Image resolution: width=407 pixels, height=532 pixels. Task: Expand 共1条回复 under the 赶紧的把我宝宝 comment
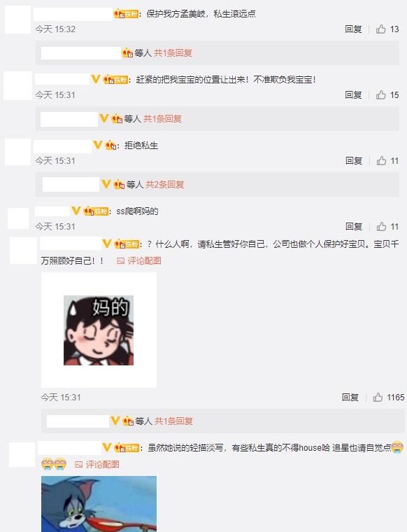tap(162, 119)
